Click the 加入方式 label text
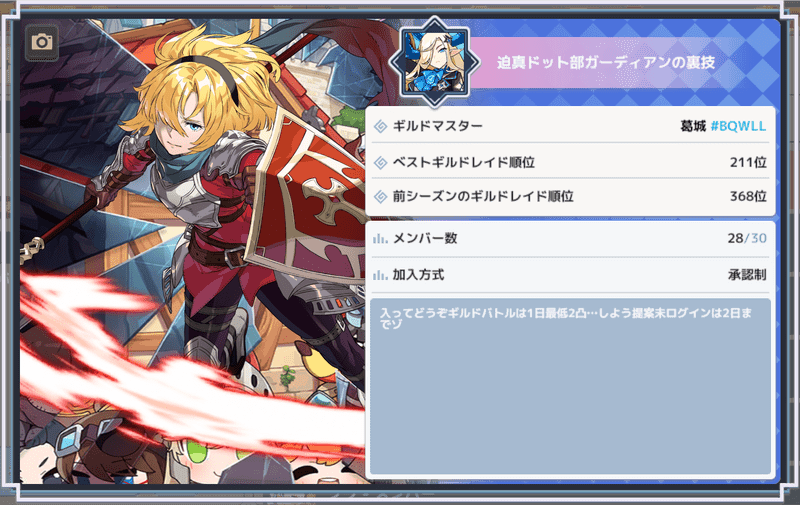The height and width of the screenshot is (505, 800). tap(418, 275)
